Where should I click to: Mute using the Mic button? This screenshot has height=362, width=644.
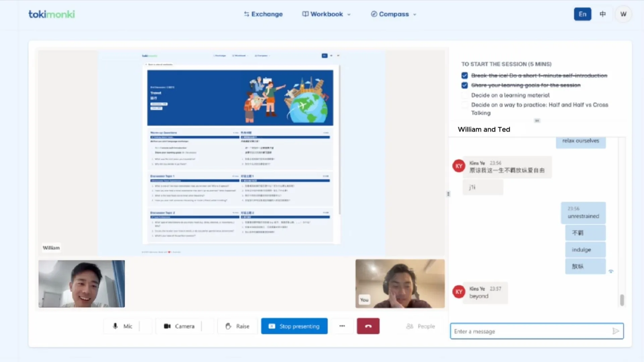point(122,326)
